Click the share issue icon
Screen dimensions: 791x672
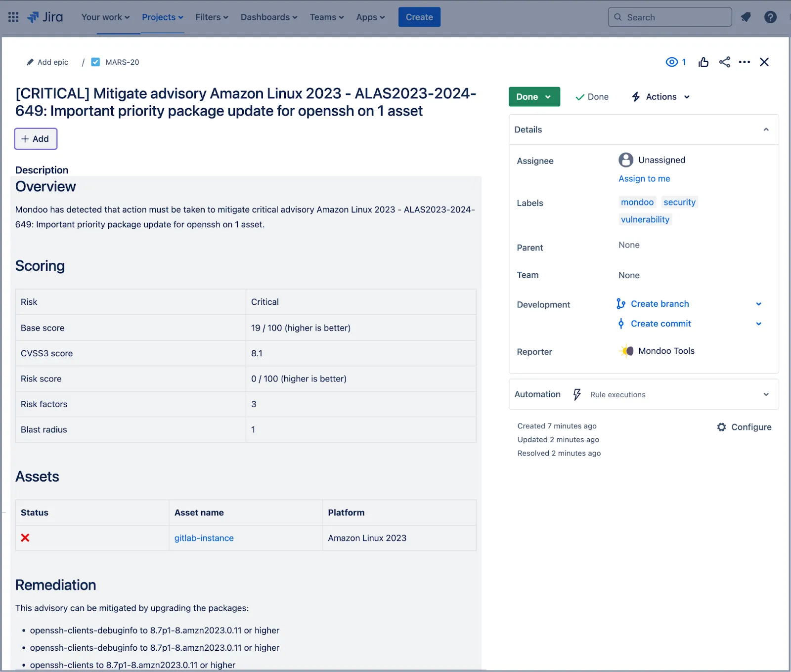point(724,62)
